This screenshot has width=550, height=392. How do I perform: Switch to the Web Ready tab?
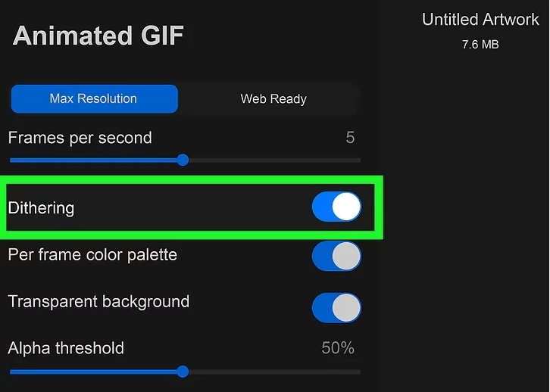coord(273,98)
